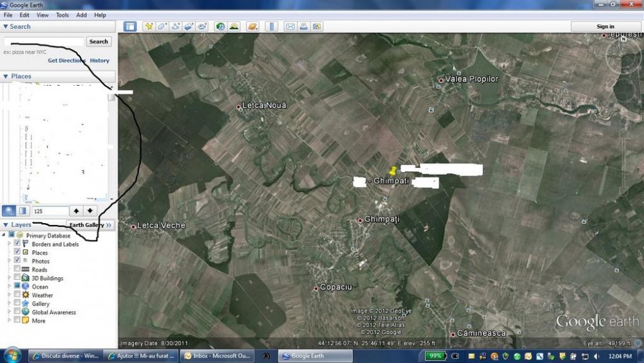Expand the Weather layer tree node
Image resolution: width=644 pixels, height=363 pixels.
[9, 295]
